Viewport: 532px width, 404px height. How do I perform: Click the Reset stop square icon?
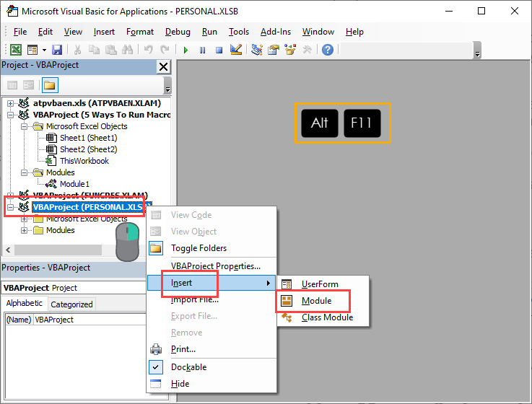(219, 50)
